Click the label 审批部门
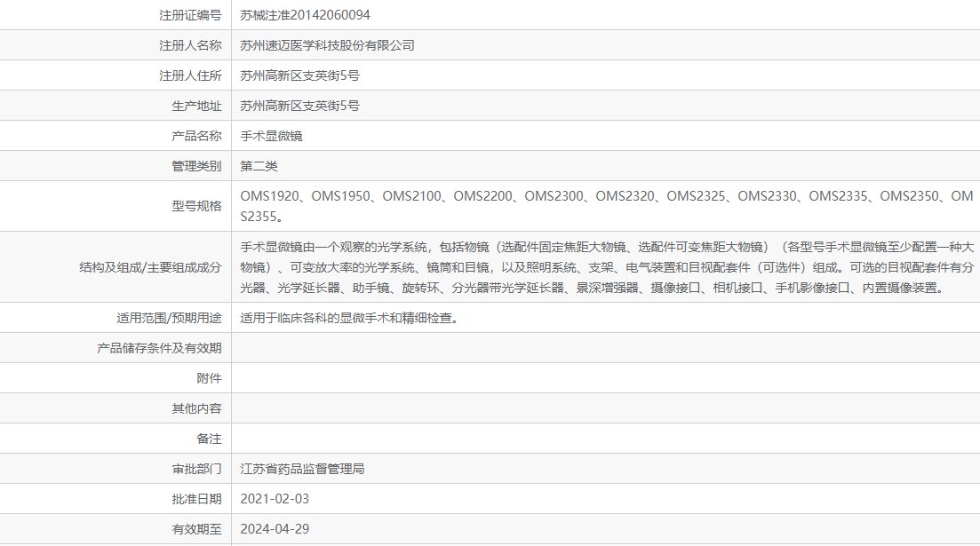 pos(196,469)
